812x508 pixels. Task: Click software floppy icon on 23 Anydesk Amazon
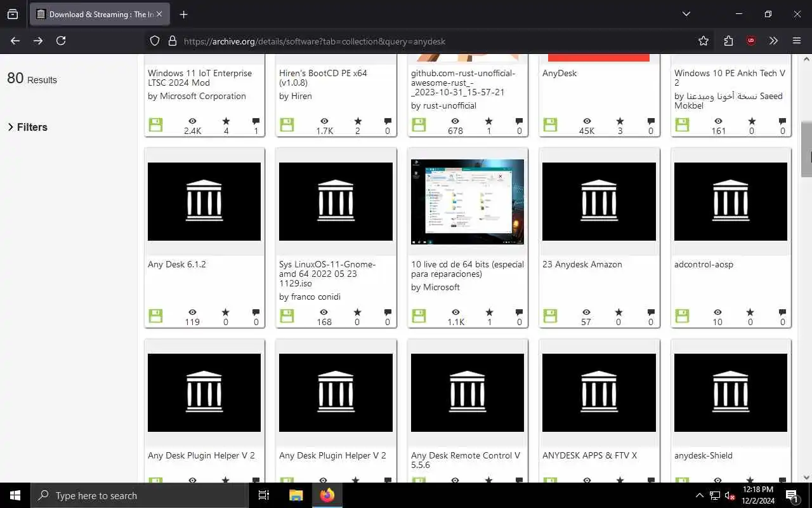click(x=550, y=316)
